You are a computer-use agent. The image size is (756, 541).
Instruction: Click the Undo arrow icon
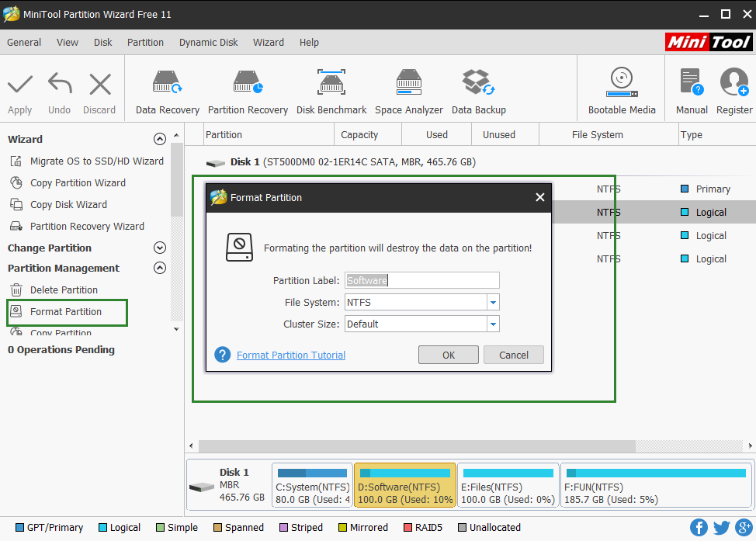coord(60,83)
